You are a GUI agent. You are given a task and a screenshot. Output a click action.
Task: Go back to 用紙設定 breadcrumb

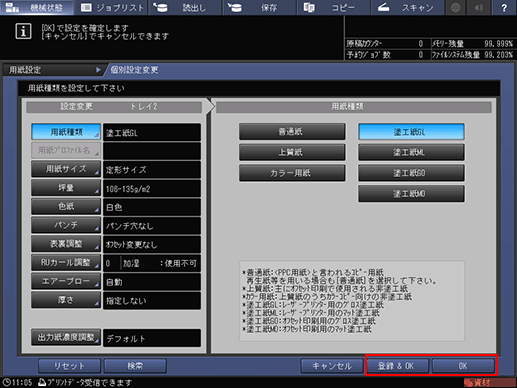pos(53,70)
